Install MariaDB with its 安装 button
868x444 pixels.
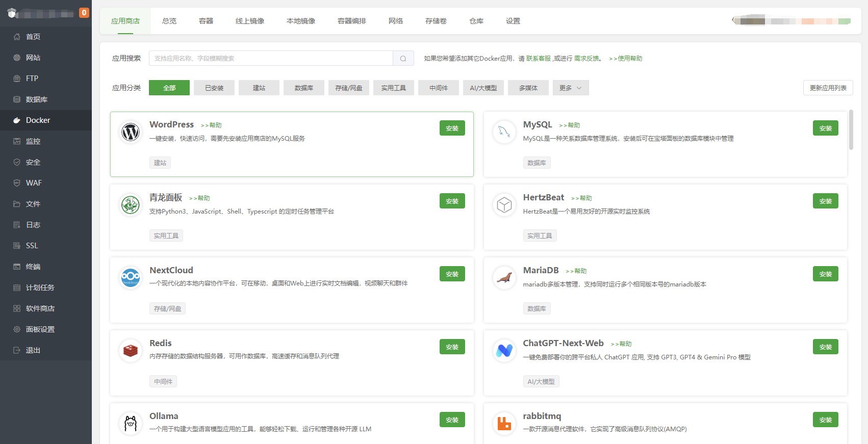coord(826,274)
